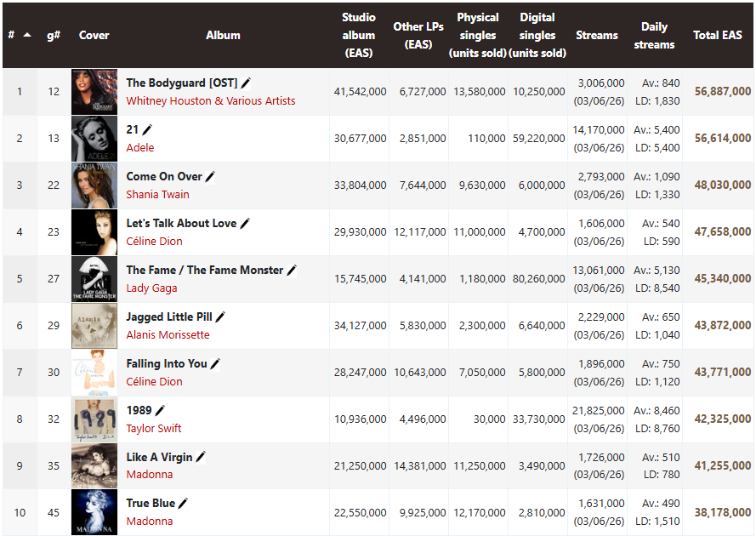This screenshot has width=756, height=536.
Task: Click the Like A Virgin title
Action: click(x=159, y=457)
